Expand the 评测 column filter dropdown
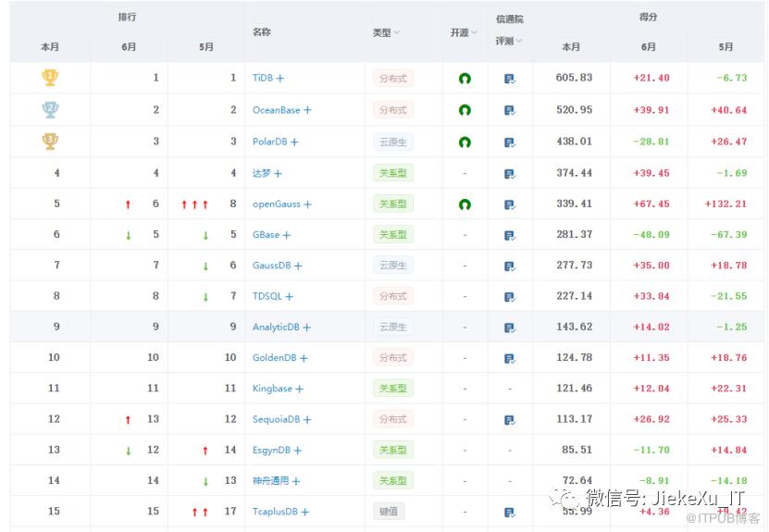Viewport: 769px width, 532px height. (519, 42)
